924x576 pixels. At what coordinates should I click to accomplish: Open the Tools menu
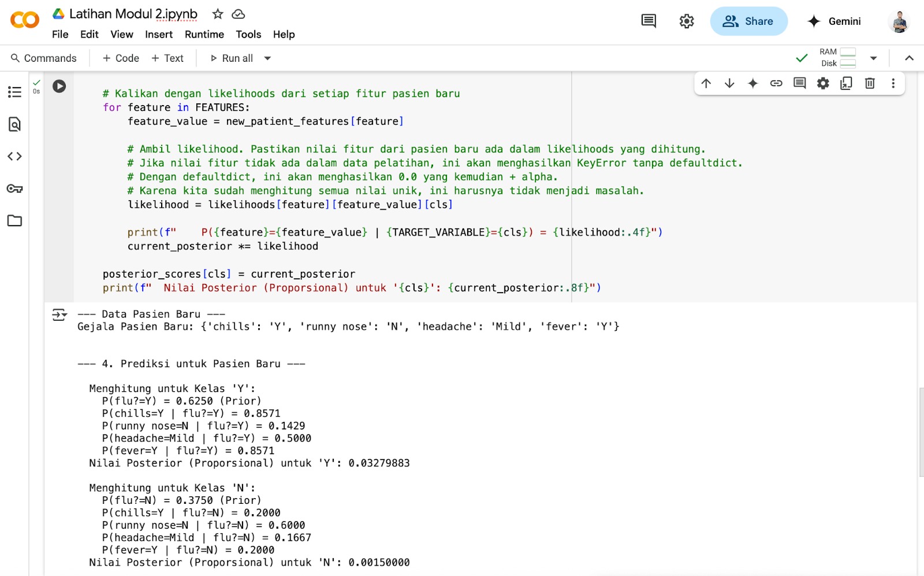248,34
